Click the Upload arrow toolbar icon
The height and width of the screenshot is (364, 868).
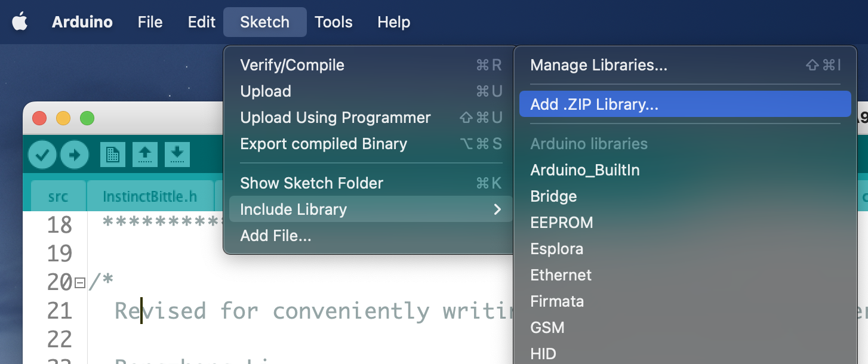click(x=75, y=155)
